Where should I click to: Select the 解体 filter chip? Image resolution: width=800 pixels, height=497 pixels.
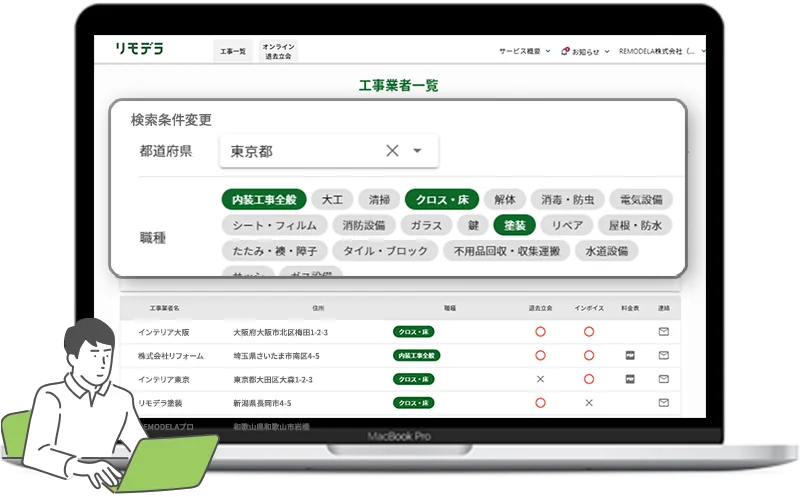click(x=505, y=200)
